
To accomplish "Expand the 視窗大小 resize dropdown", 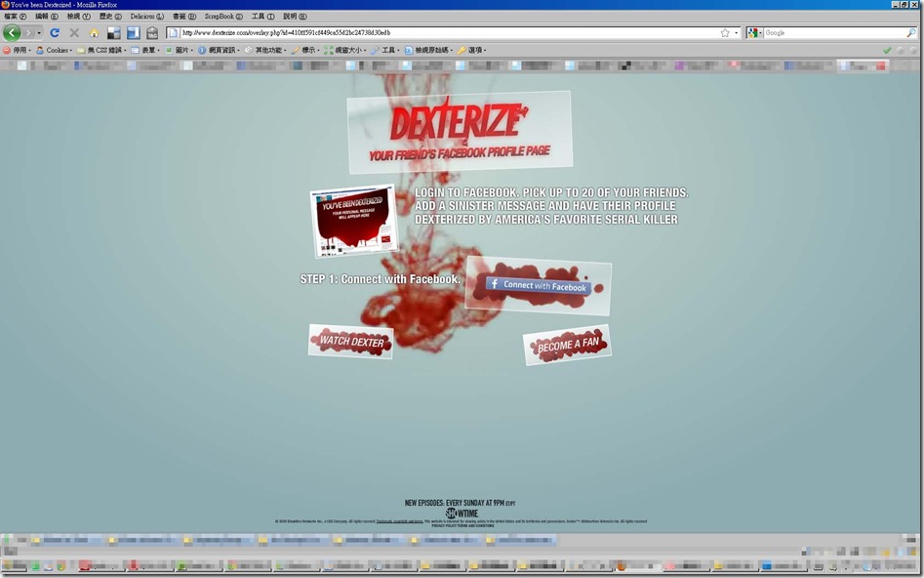I will 344,50.
